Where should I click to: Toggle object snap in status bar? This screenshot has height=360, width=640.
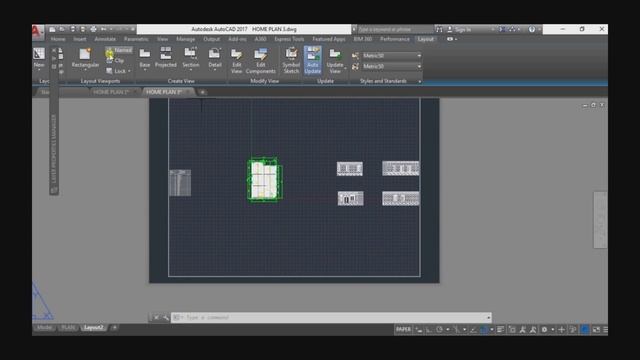pyautogui.click(x=484, y=329)
